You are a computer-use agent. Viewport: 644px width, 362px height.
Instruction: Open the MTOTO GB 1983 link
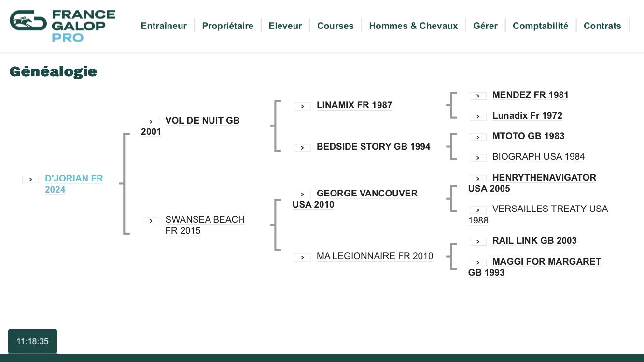point(528,136)
